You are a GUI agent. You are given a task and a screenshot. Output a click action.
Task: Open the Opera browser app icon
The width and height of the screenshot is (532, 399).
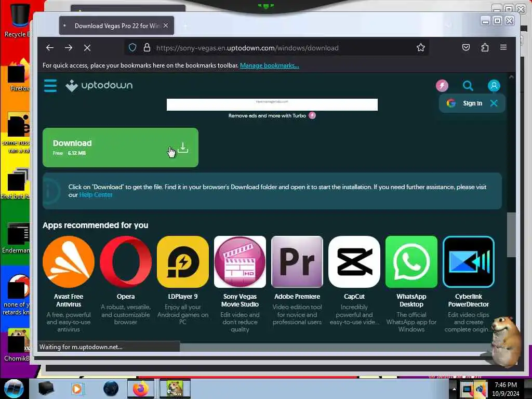coord(126,262)
